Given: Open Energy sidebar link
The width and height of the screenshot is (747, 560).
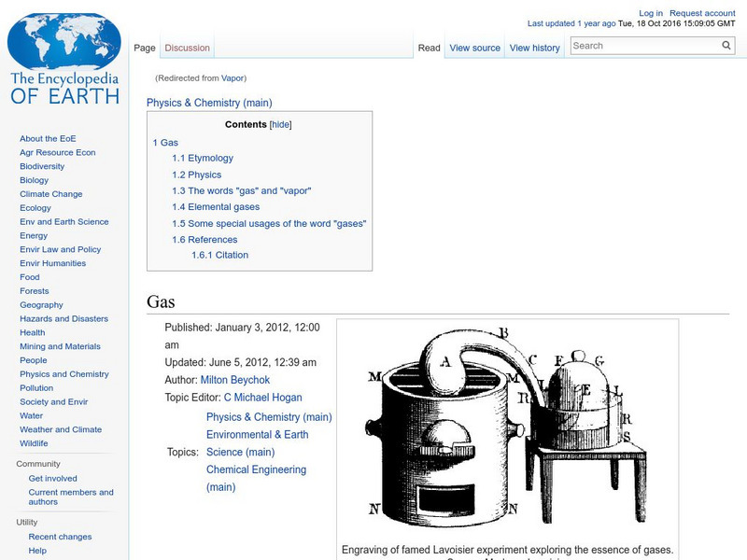Looking at the screenshot, I should tap(34, 235).
